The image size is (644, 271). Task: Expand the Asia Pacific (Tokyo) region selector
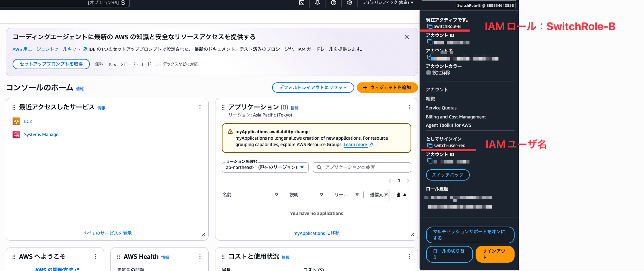388,3
